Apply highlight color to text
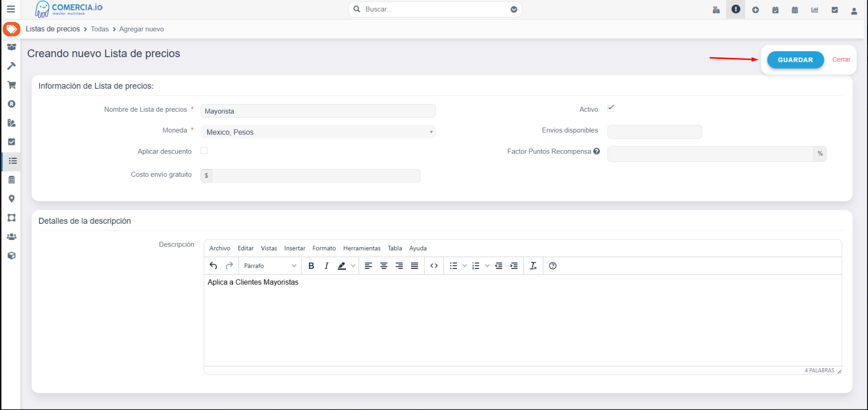Screen dimensions: 868x410 tap(342, 266)
